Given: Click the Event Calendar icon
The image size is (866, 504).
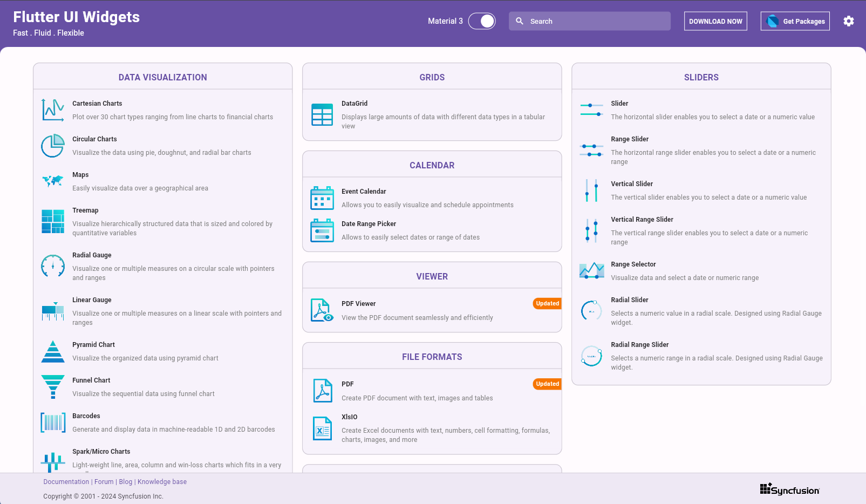Looking at the screenshot, I should tap(322, 198).
